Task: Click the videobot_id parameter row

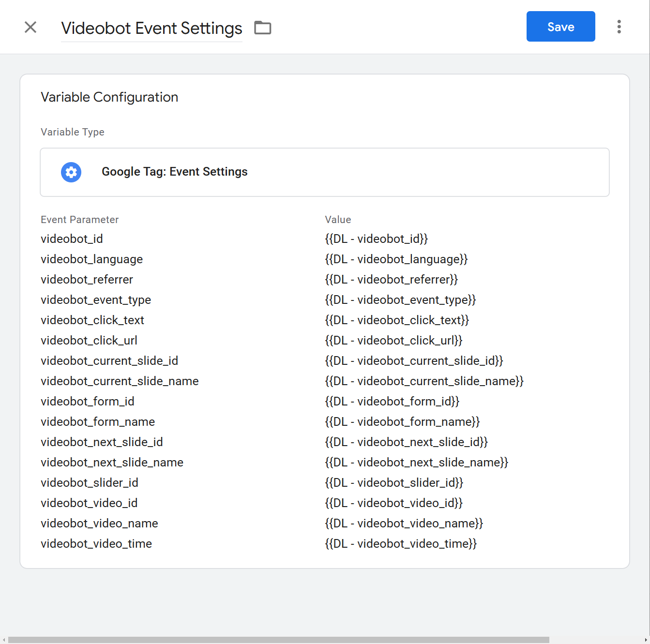Action: 72,239
